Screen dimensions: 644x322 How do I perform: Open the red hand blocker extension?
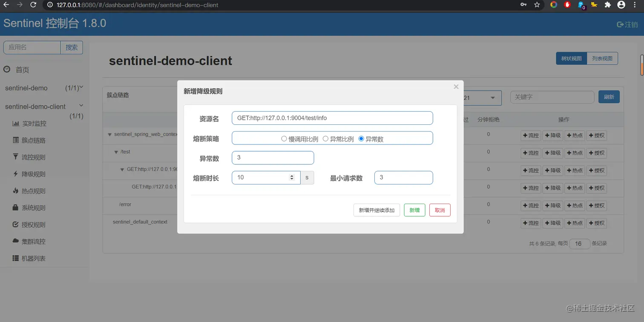[x=567, y=5]
